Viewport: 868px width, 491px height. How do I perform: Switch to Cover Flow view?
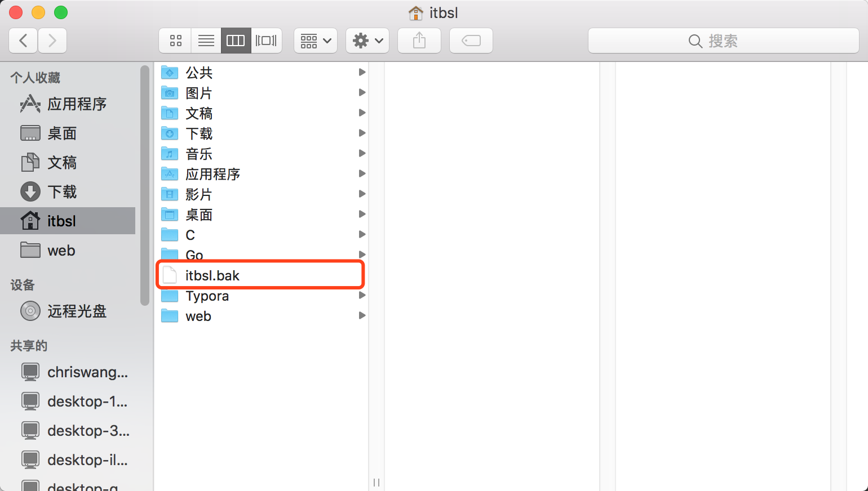pyautogui.click(x=266, y=41)
